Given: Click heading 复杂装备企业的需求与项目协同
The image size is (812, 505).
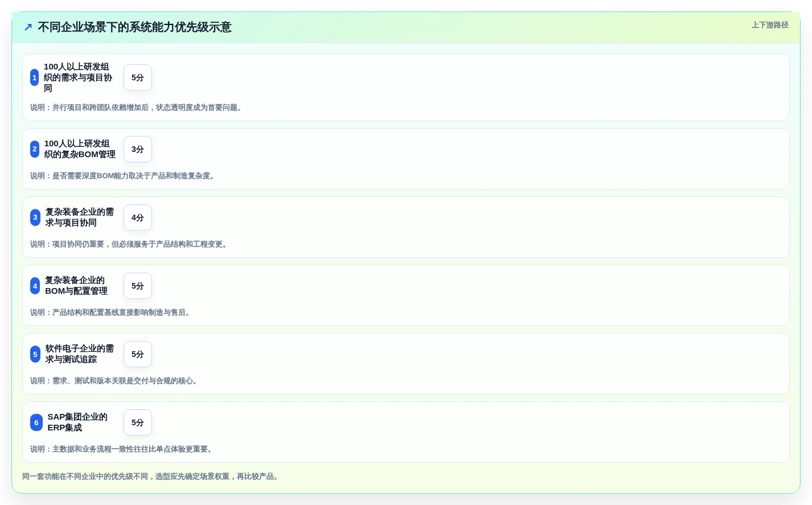Looking at the screenshot, I should 80,217.
